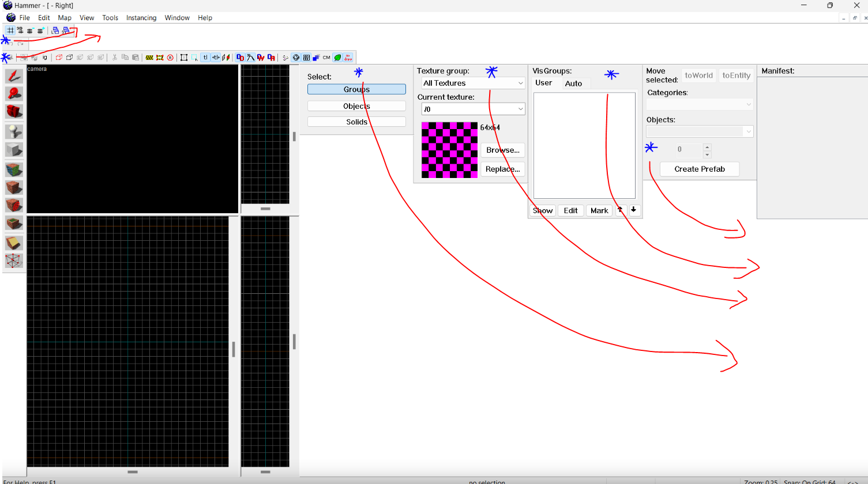Toggle texture lock (tl) button
The image size is (868, 484).
[205, 58]
